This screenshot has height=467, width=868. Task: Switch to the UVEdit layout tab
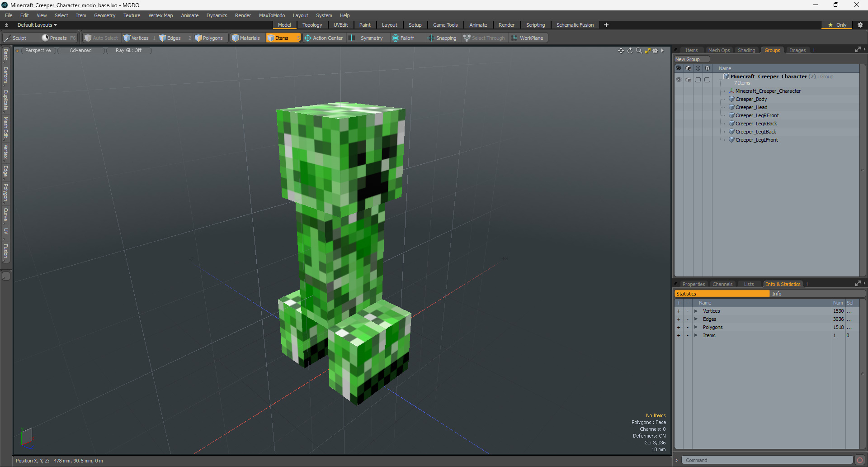(x=340, y=25)
